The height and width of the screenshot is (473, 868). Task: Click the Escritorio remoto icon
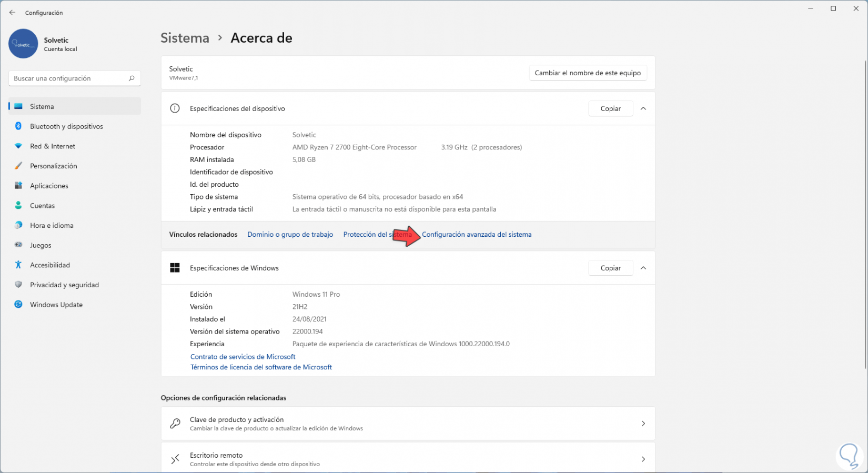click(175, 459)
